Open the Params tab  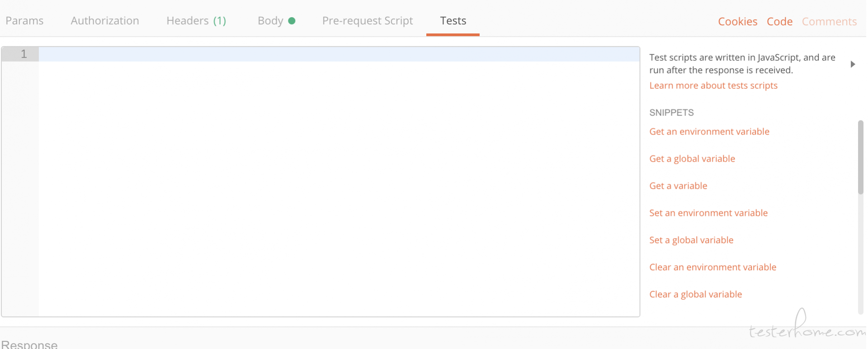coord(24,21)
